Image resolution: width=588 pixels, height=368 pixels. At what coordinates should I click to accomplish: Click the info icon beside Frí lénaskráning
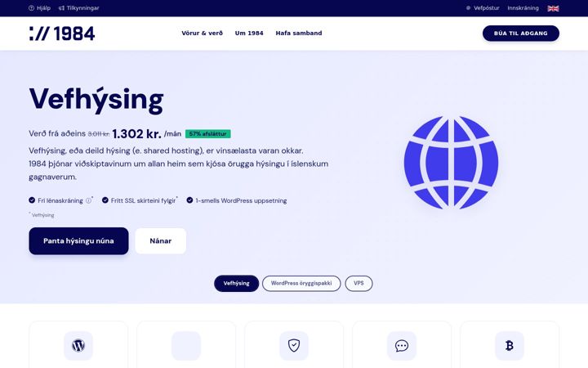point(88,200)
